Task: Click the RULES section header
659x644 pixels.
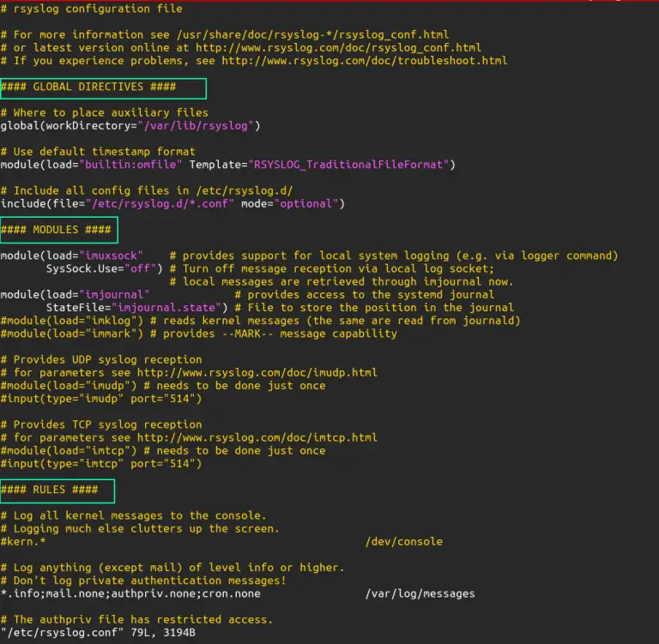Action: (x=56, y=490)
